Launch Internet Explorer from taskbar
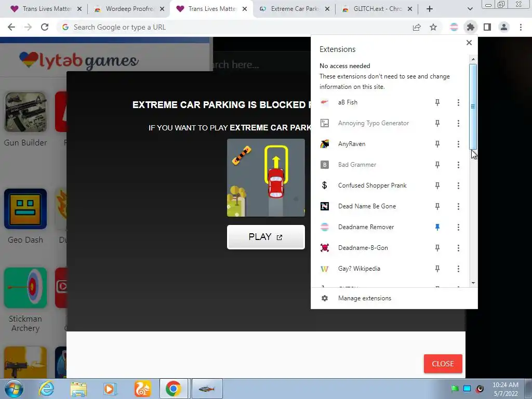 pyautogui.click(x=46, y=389)
